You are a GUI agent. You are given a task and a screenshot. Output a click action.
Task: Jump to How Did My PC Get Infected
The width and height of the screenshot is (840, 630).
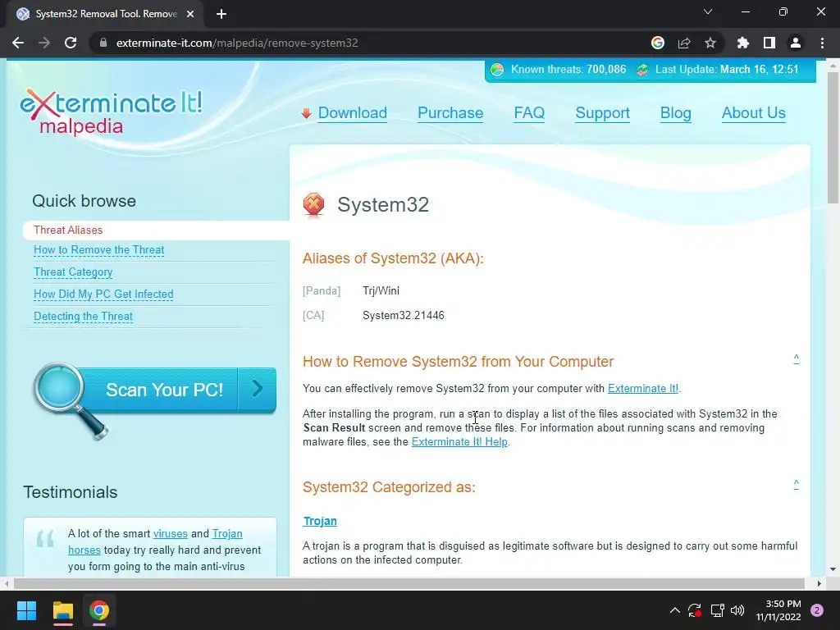(103, 294)
